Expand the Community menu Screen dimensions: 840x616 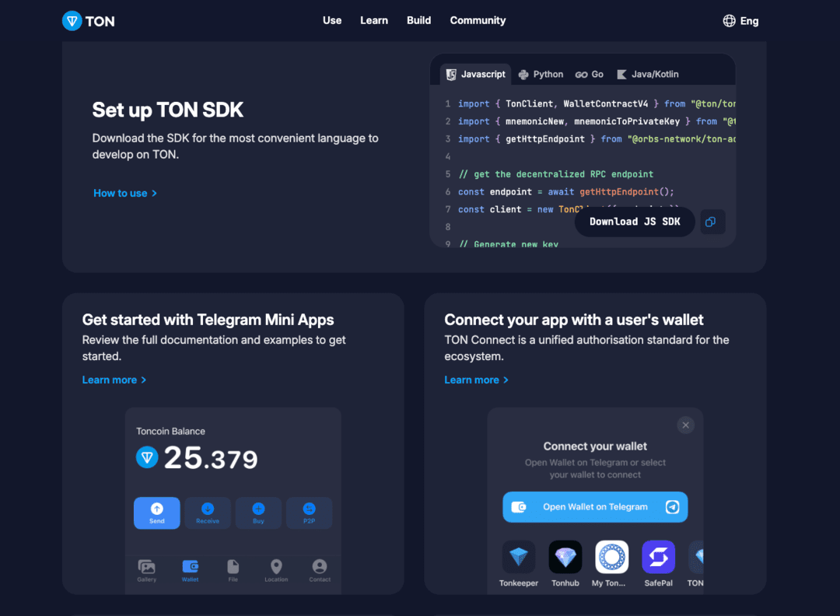coord(478,20)
